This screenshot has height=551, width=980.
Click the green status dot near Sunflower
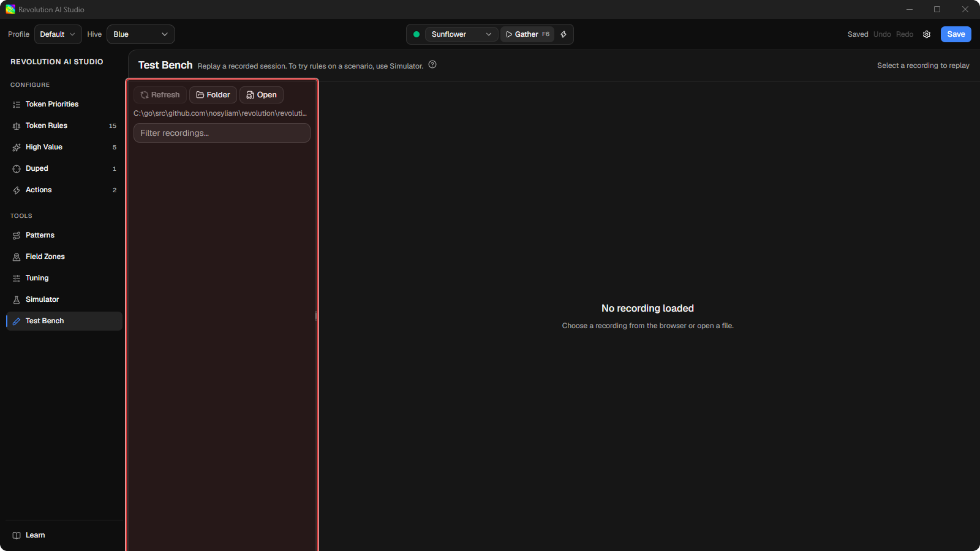417,34
